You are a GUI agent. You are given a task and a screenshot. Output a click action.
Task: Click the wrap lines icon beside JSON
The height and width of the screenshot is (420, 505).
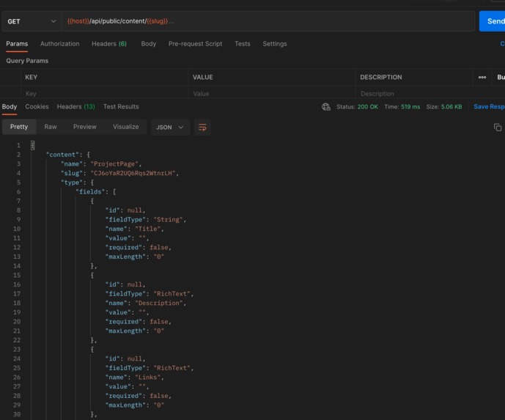tap(202, 128)
